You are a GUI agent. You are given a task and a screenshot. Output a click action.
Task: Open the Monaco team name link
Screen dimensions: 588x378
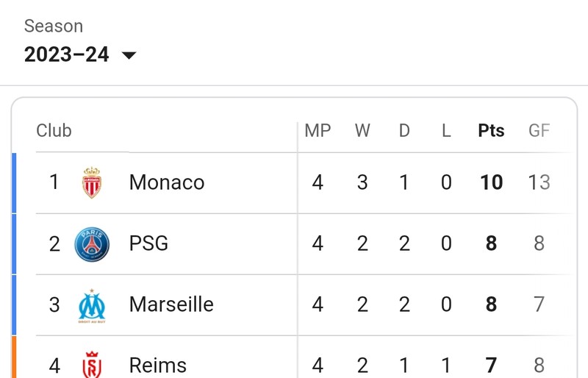[x=167, y=182]
